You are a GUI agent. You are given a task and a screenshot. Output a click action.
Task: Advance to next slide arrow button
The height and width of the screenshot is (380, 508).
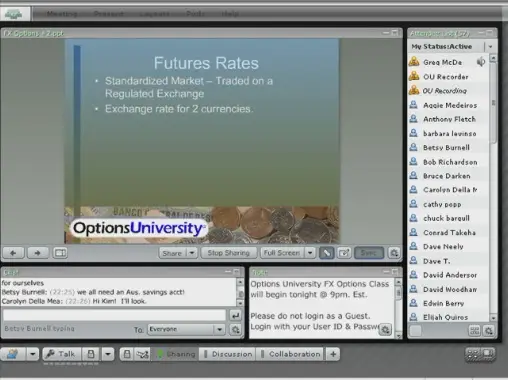coord(38,253)
